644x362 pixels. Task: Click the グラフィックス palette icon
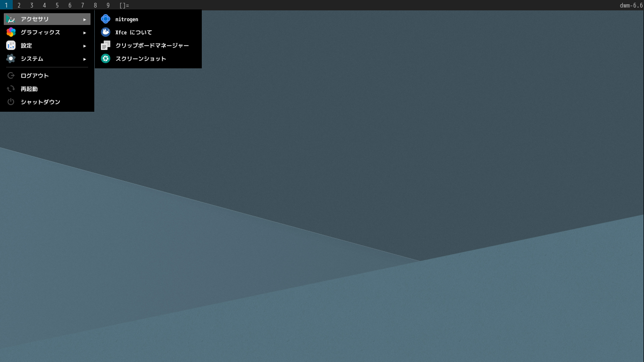[11, 32]
